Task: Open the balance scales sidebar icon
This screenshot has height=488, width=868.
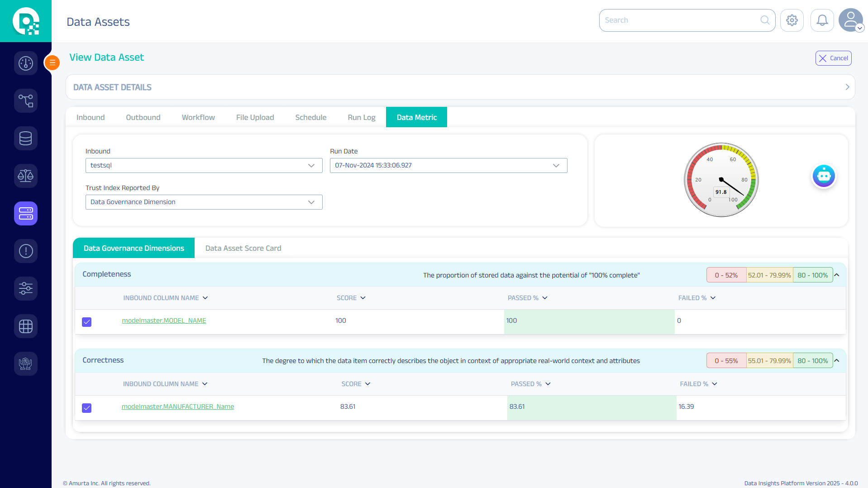Action: pyautogui.click(x=26, y=176)
